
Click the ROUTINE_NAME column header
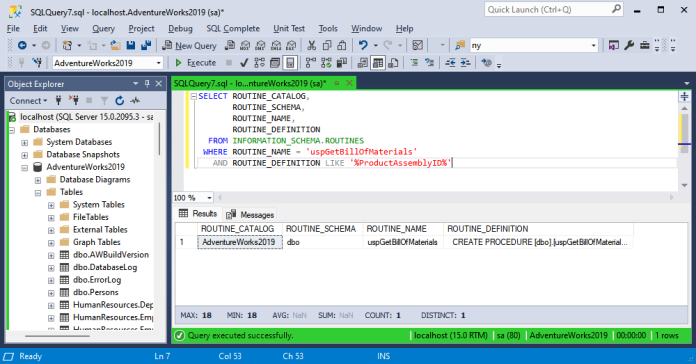tap(403, 229)
